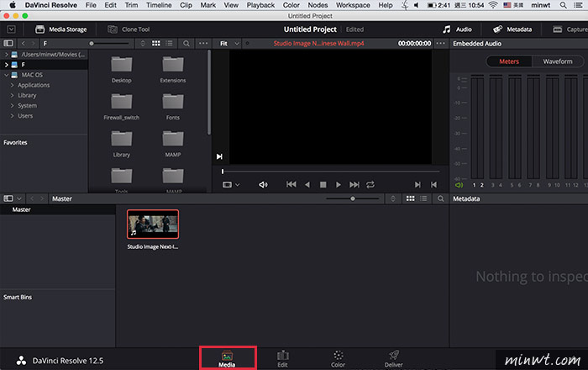Toggle media storage sidebar layout icon
The image size is (588, 370).
pos(8,44)
